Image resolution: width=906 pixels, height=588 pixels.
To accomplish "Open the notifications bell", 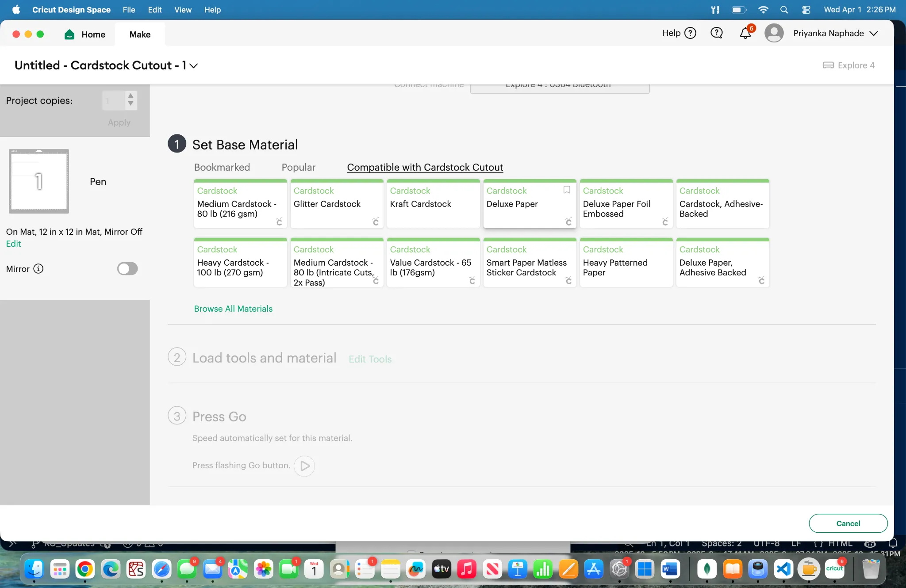I will coord(745,33).
